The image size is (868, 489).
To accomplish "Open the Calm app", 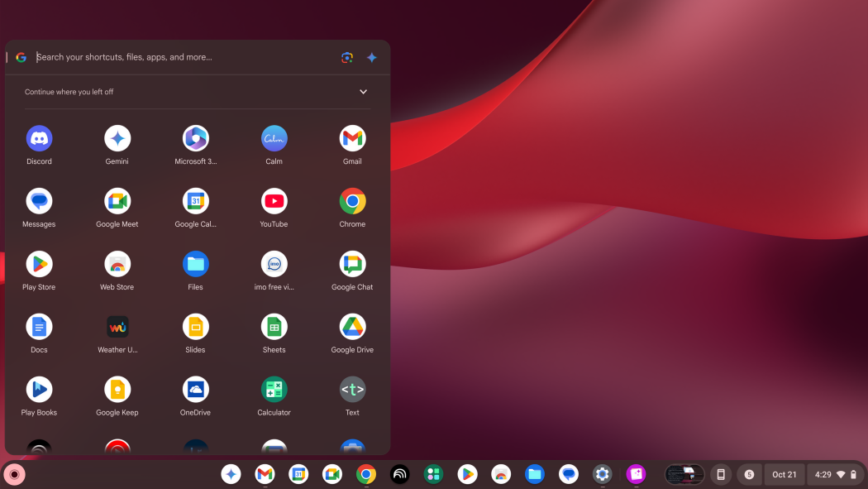I will [274, 137].
